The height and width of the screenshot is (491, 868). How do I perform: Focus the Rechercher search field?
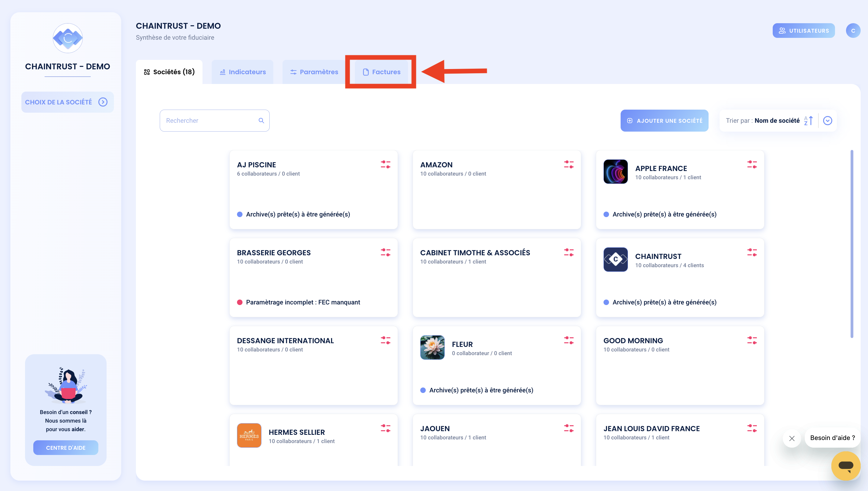(214, 120)
